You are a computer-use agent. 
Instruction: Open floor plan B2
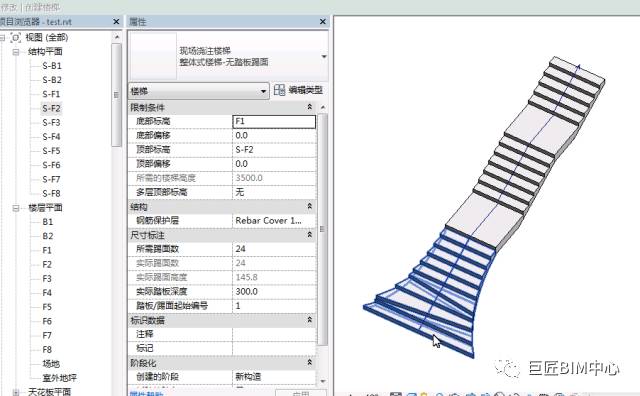click(48, 236)
